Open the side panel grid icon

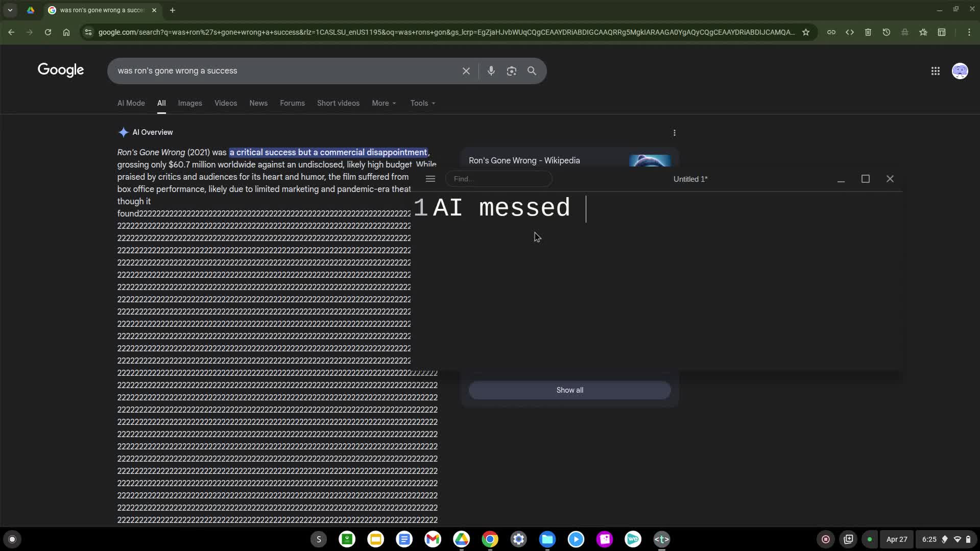pos(942,32)
